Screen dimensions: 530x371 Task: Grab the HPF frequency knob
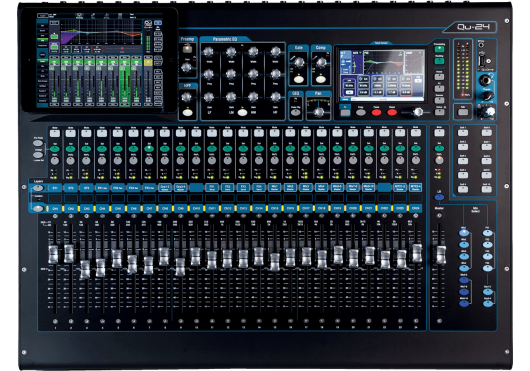pos(187,97)
